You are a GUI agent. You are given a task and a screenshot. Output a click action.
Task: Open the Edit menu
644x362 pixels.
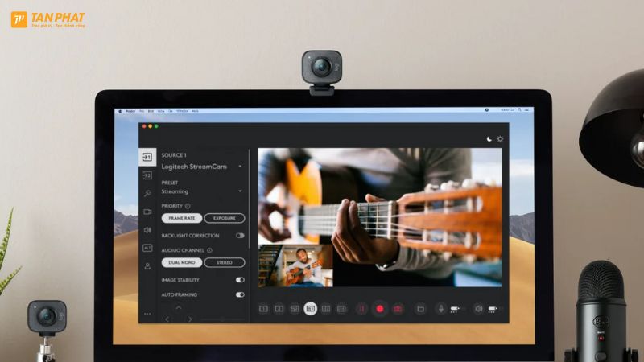(151, 111)
